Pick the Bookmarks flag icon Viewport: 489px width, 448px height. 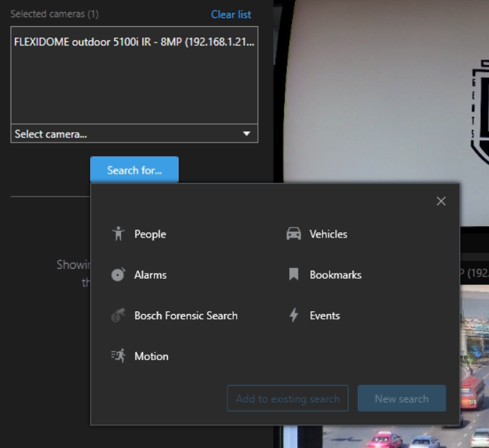293,275
